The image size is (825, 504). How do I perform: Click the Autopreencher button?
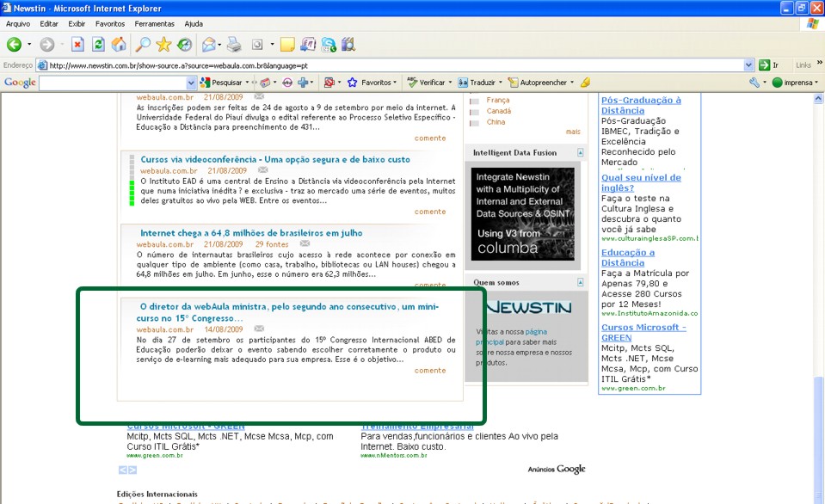tap(537, 83)
